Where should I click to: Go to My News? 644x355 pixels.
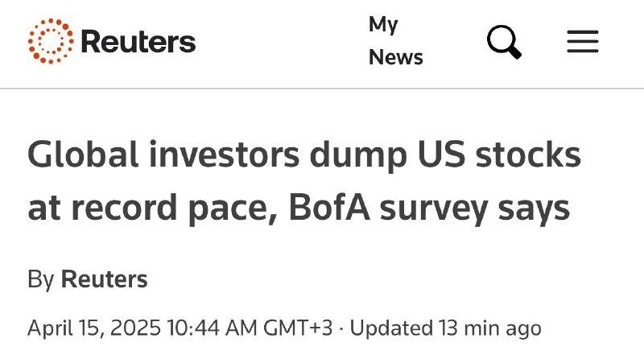pyautogui.click(x=395, y=41)
